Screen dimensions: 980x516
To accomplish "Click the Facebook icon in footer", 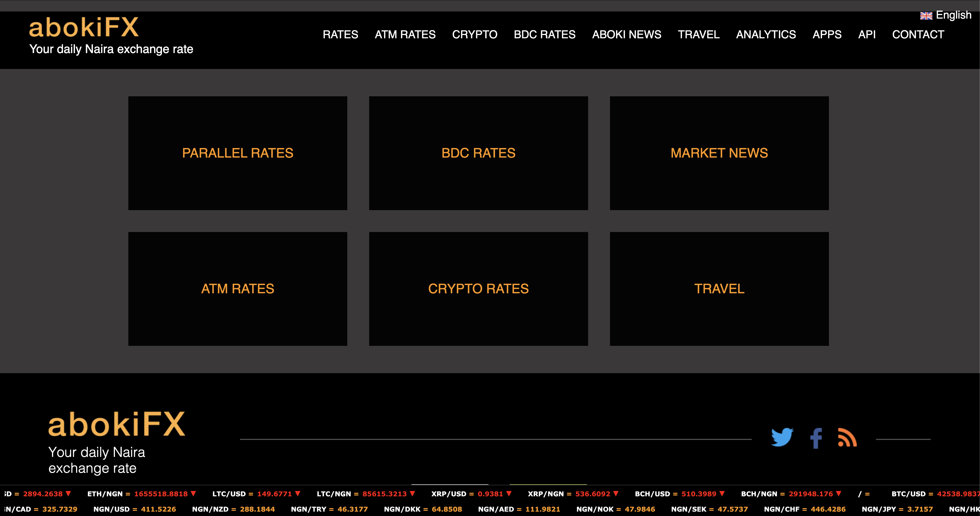I will (816, 438).
